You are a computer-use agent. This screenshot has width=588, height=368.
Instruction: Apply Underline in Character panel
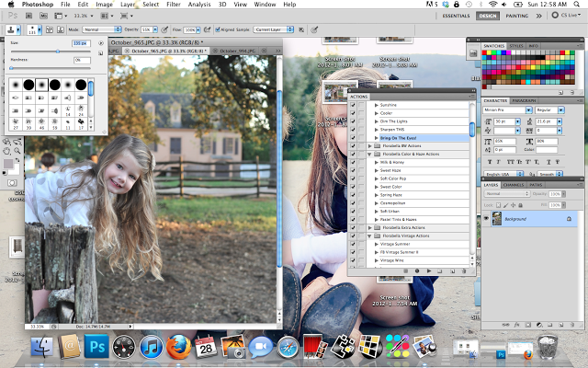[548, 162]
